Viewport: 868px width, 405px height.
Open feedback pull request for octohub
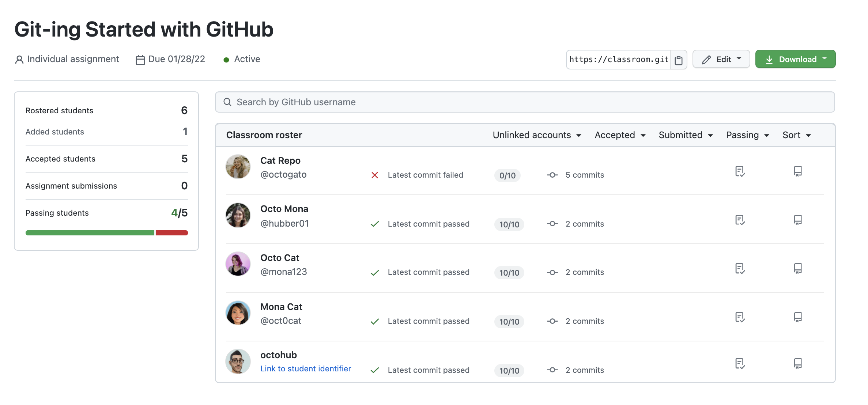[740, 364]
